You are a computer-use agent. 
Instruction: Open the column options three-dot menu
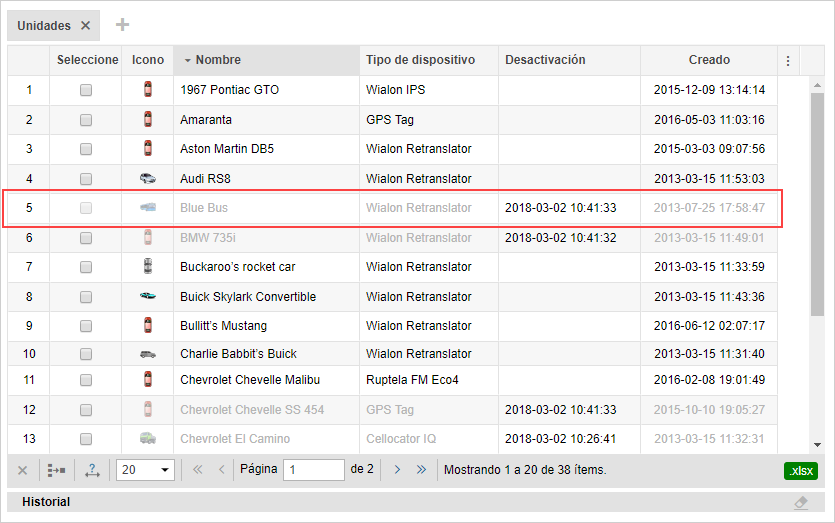point(788,61)
